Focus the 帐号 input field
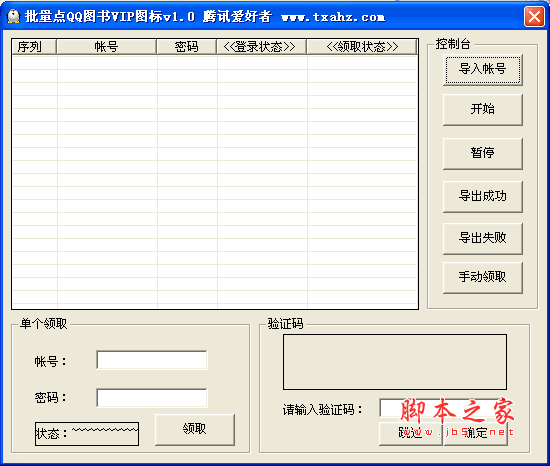 (x=152, y=360)
